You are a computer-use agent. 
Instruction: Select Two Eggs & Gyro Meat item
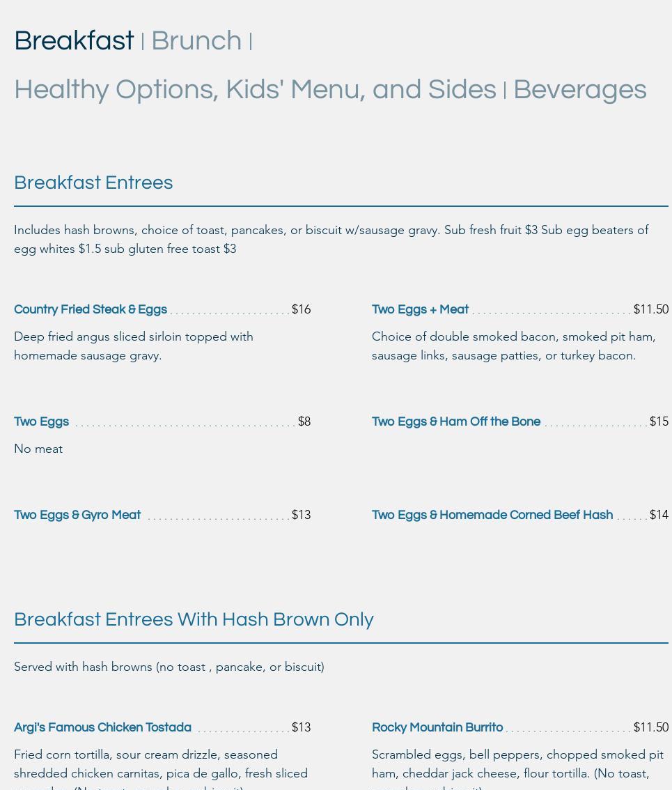pyautogui.click(x=77, y=515)
